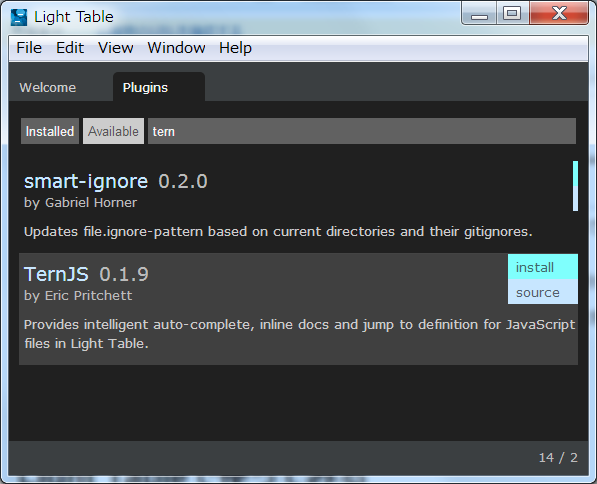
Task: Maximize the Light Table window
Action: point(512,14)
